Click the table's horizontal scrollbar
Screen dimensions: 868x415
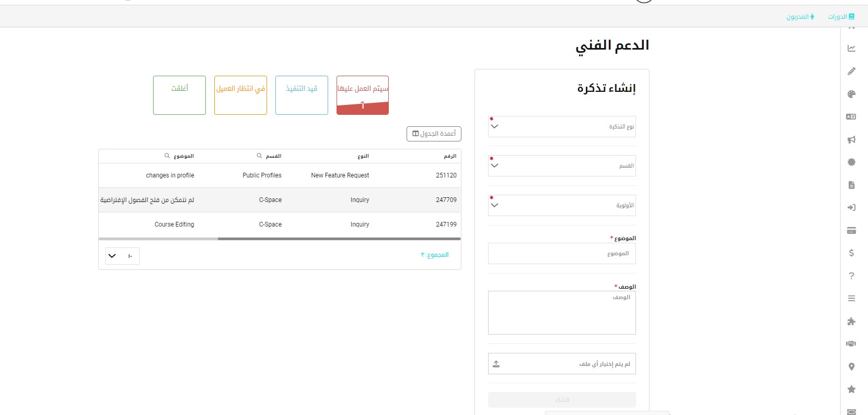click(339, 239)
